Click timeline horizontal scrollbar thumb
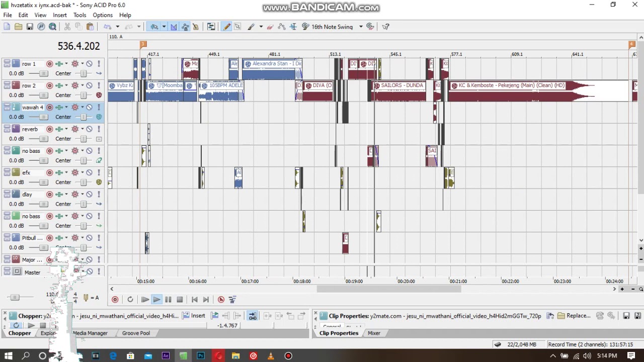The width and height of the screenshot is (644, 362). point(388,289)
